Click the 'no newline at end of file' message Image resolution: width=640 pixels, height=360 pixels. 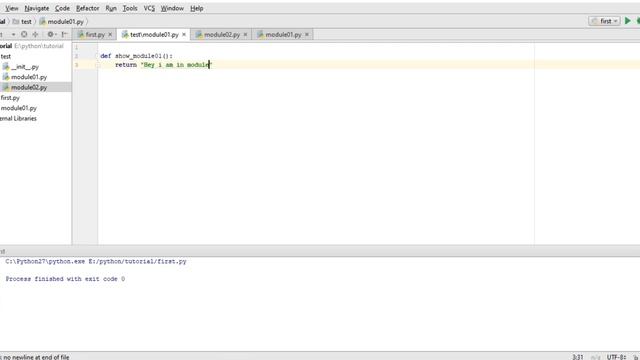tap(36, 357)
